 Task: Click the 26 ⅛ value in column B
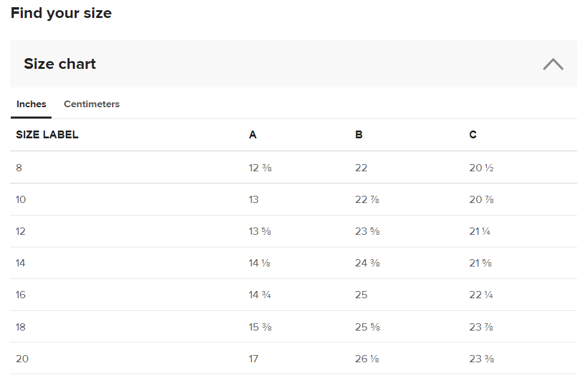(x=367, y=359)
